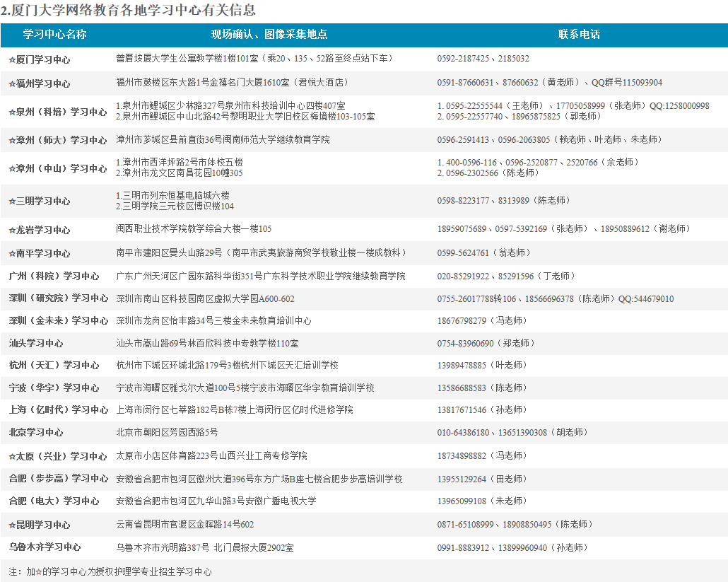Click Nanping address 南平市建阳区曼头山路29号
Image resolution: width=728 pixels, height=582 pixels.
point(262,252)
